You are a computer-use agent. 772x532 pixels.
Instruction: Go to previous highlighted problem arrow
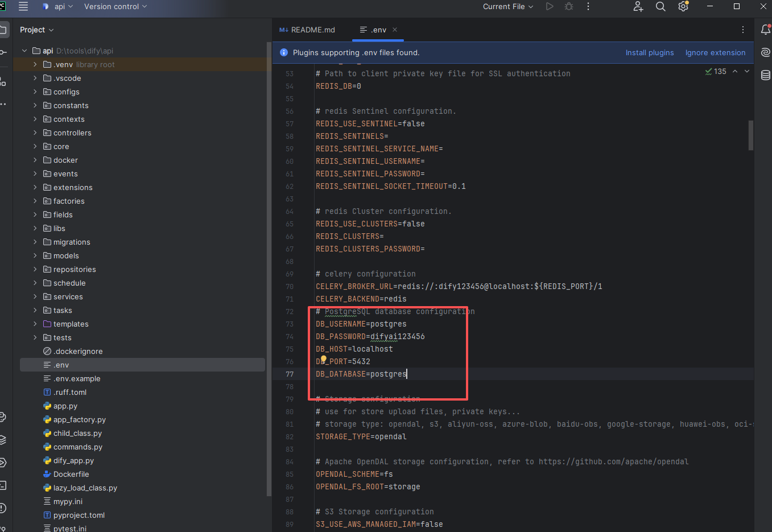pos(735,71)
